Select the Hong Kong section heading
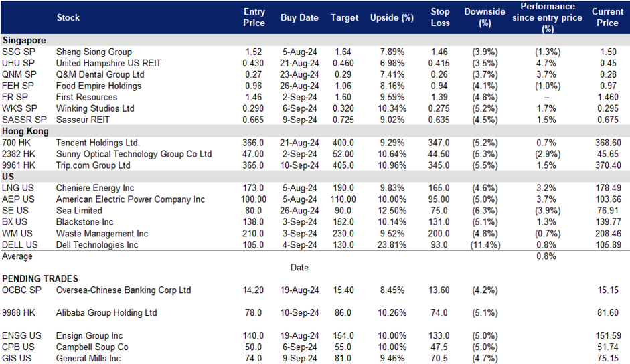This screenshot has width=630, height=364. coord(25,131)
